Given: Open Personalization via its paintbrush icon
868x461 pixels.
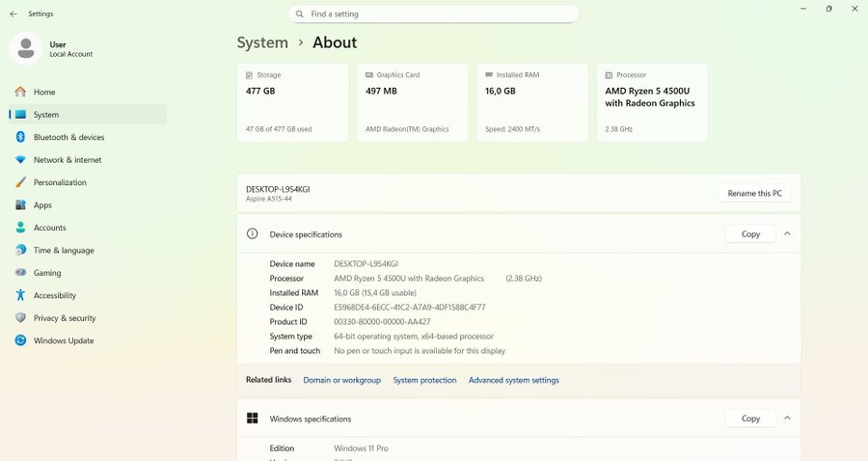Looking at the screenshot, I should click(20, 182).
